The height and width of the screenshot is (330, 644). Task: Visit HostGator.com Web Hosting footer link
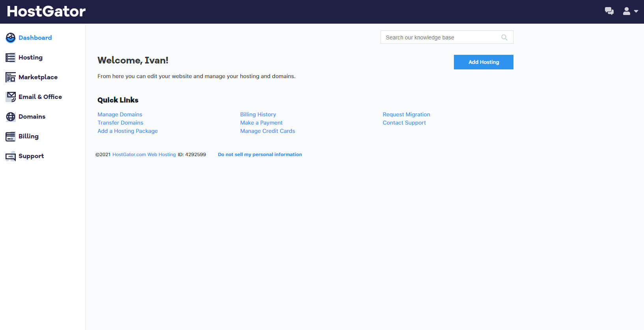pos(144,155)
